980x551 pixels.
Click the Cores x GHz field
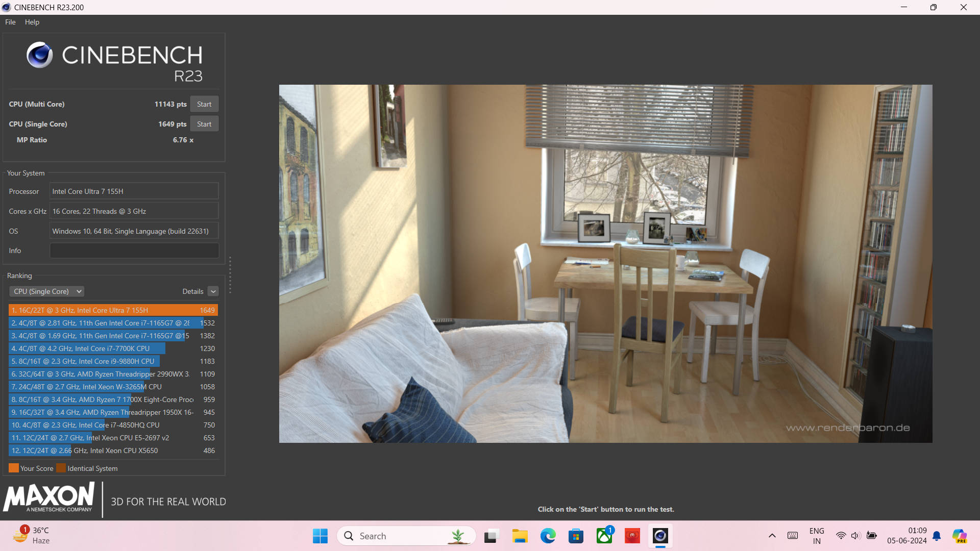(x=134, y=211)
